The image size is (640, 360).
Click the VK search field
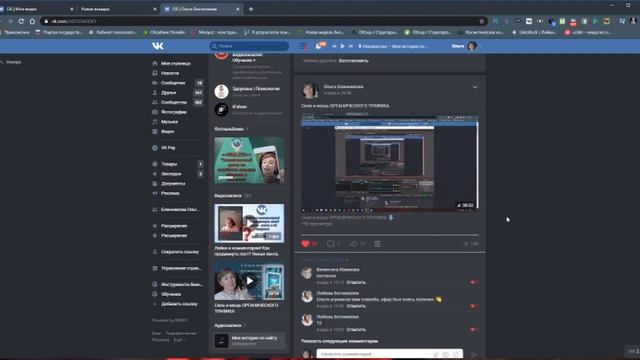(x=249, y=46)
